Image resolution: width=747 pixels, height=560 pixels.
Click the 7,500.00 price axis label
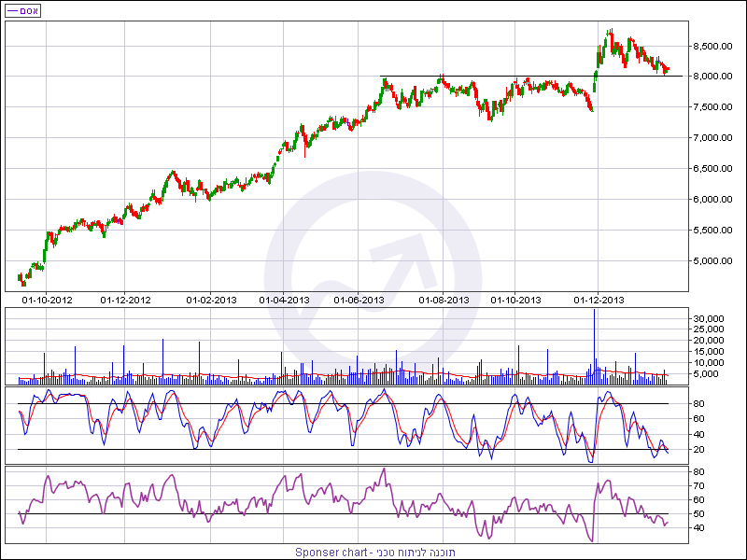[x=712, y=107]
